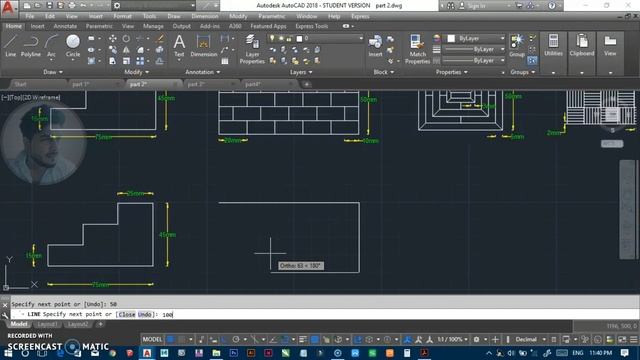Viewport: 640px width, 360px height.
Task: Choose the Mirror tool
Action: point(126,50)
